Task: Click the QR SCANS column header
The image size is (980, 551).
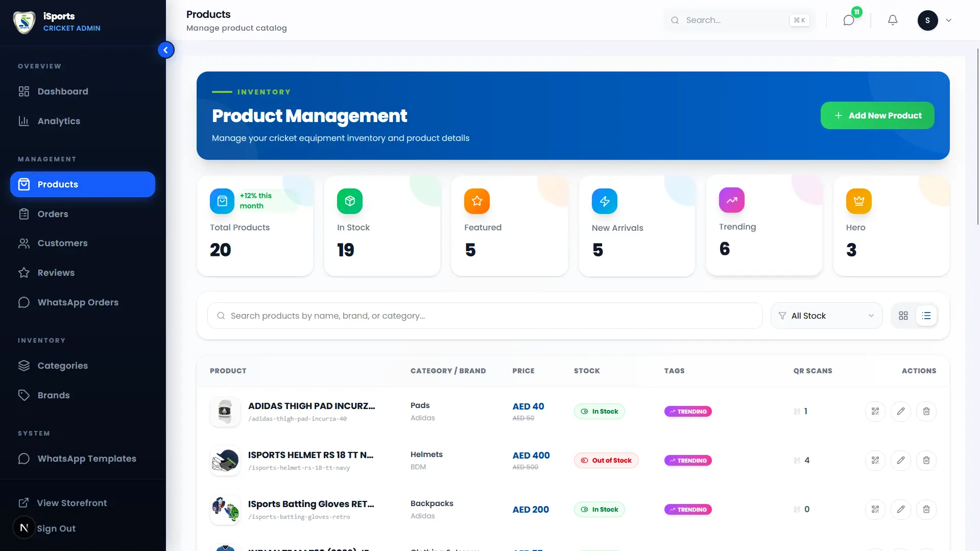Action: [x=812, y=371]
